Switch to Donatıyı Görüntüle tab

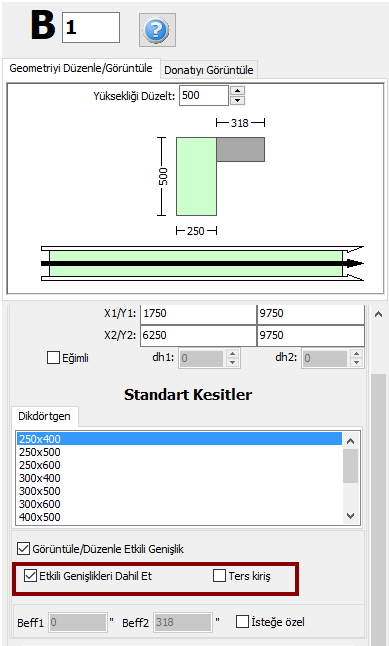click(x=209, y=70)
